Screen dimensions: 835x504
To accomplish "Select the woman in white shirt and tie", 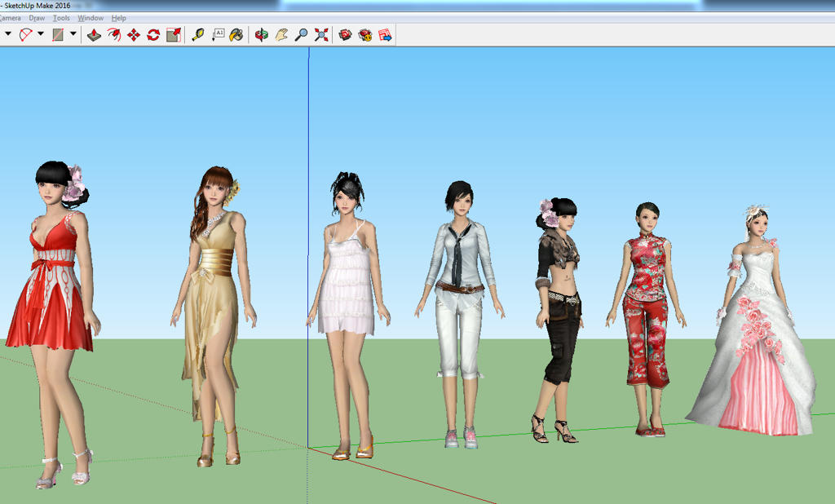I will pos(460,314).
